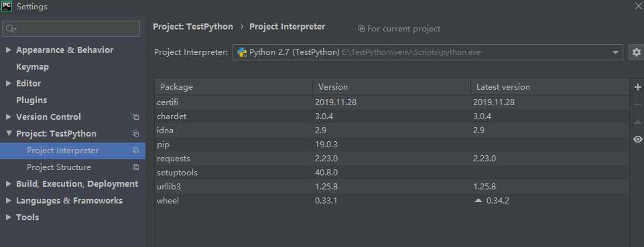Select Plugins in settings tree

(x=31, y=100)
